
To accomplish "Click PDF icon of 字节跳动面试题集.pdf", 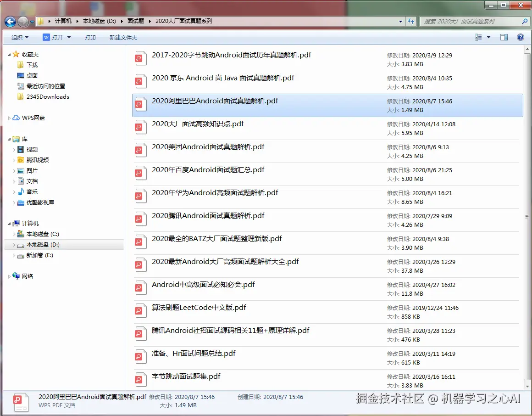I will pos(140,380).
